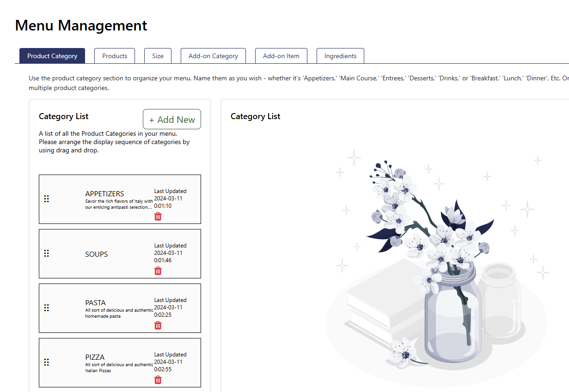
Task: Click the + Add New button
Action: (172, 119)
